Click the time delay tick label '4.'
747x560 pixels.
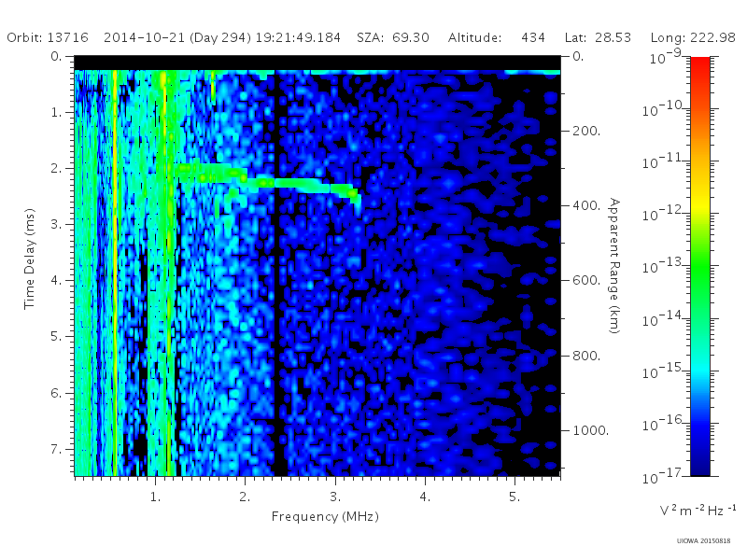pyautogui.click(x=56, y=281)
